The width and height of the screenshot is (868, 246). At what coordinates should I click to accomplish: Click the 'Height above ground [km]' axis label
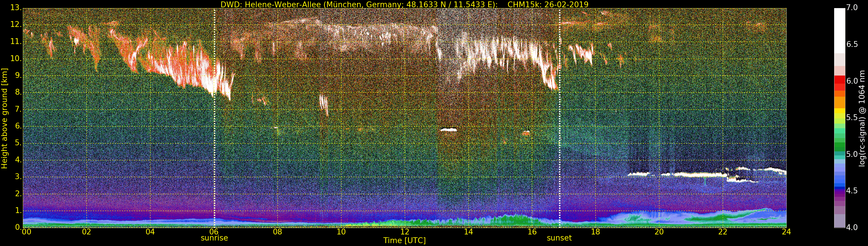[x=4, y=118]
